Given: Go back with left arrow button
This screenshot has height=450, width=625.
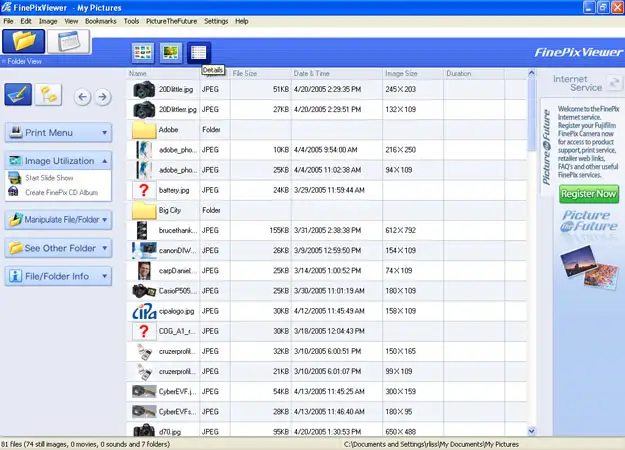Looking at the screenshot, I should (x=83, y=97).
